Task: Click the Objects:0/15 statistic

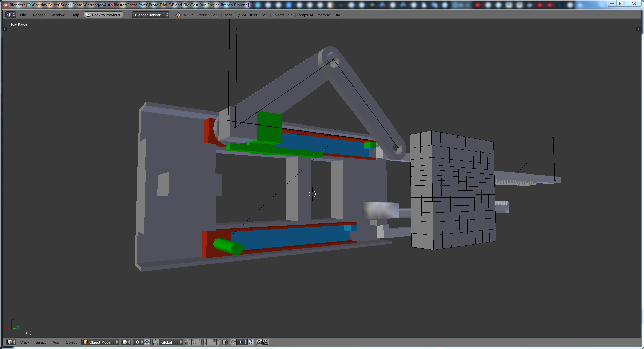Action: click(282, 15)
